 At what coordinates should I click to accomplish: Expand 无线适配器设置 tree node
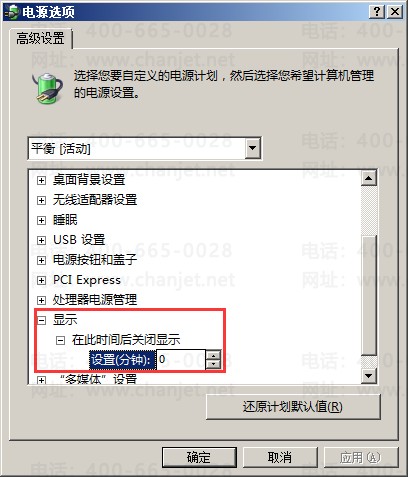(41, 200)
